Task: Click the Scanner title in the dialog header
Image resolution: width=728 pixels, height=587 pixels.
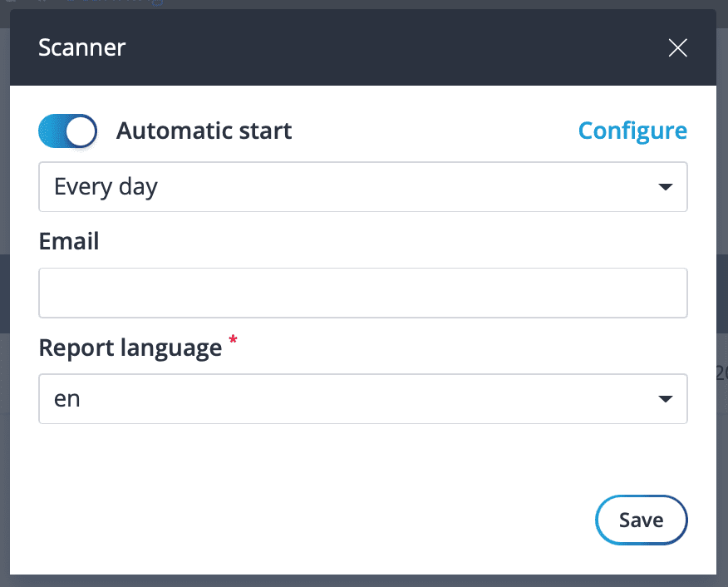Action: click(81, 47)
